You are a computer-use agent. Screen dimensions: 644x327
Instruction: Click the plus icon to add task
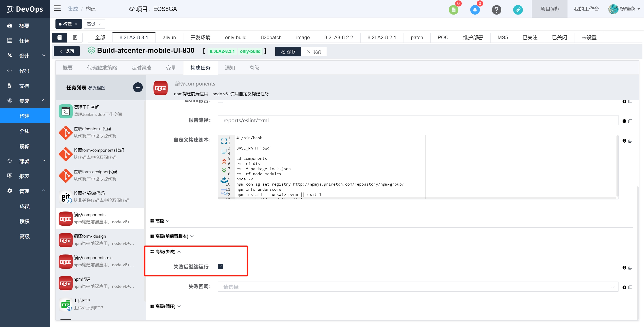tap(138, 88)
